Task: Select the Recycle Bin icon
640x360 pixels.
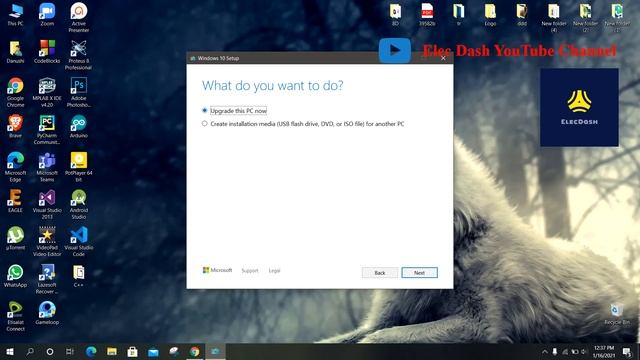Action: pyautogui.click(x=617, y=314)
